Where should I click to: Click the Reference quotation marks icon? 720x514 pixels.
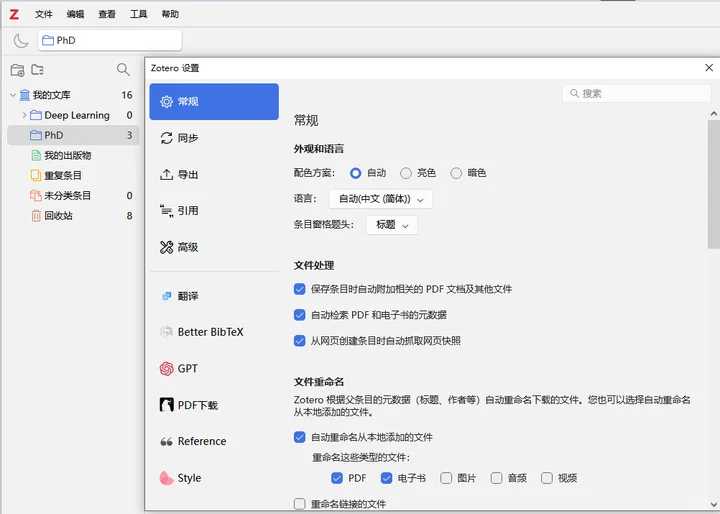pyautogui.click(x=166, y=441)
